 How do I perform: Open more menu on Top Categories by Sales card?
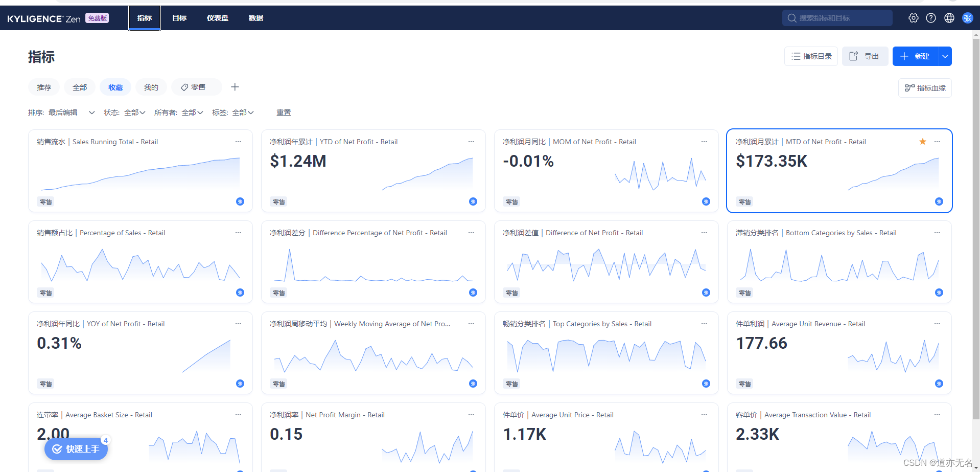704,324
